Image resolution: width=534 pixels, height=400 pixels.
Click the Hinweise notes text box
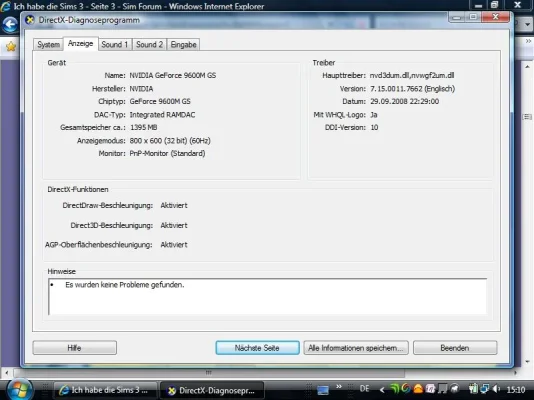coord(268,297)
